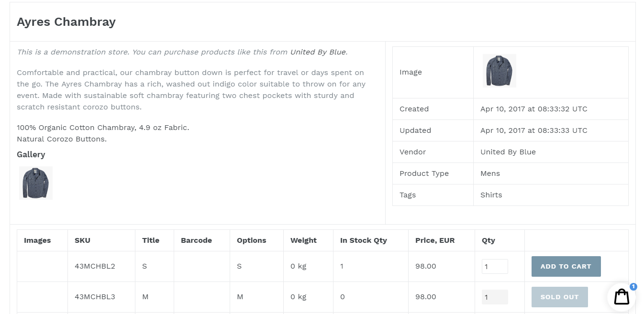644x314 pixels.
Task: Click the Weight column header
Action: 303,240
